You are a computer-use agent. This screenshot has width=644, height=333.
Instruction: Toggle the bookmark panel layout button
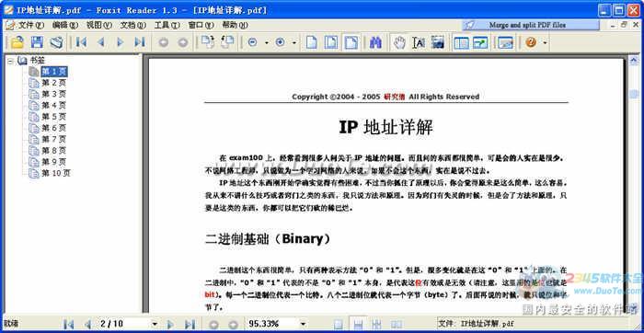[x=461, y=42]
